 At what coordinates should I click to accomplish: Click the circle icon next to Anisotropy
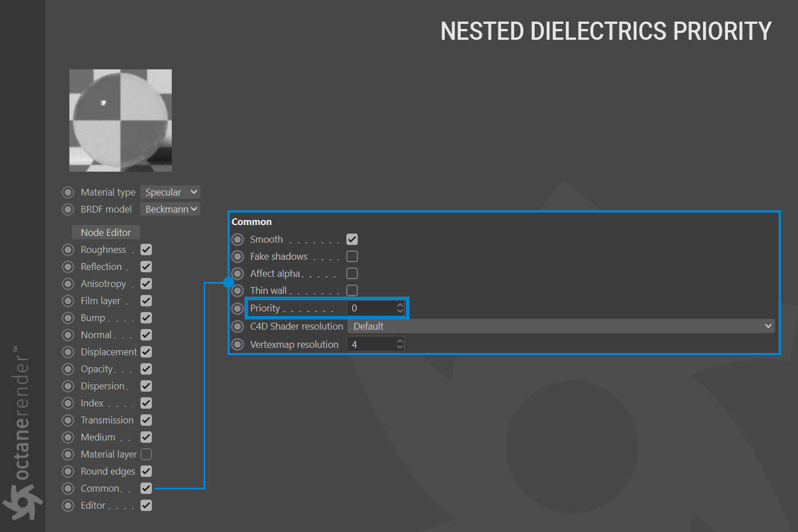tap(68, 284)
